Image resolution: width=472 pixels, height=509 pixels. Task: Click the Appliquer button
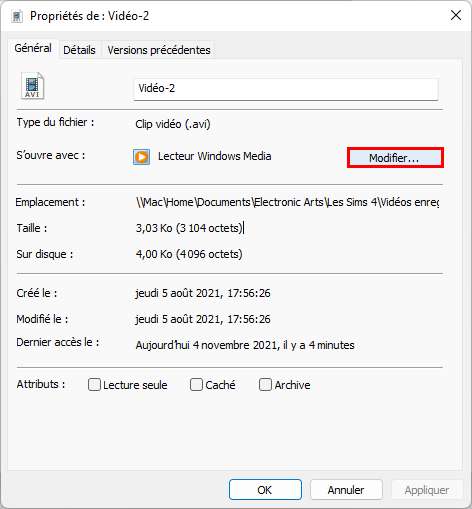pos(427,490)
